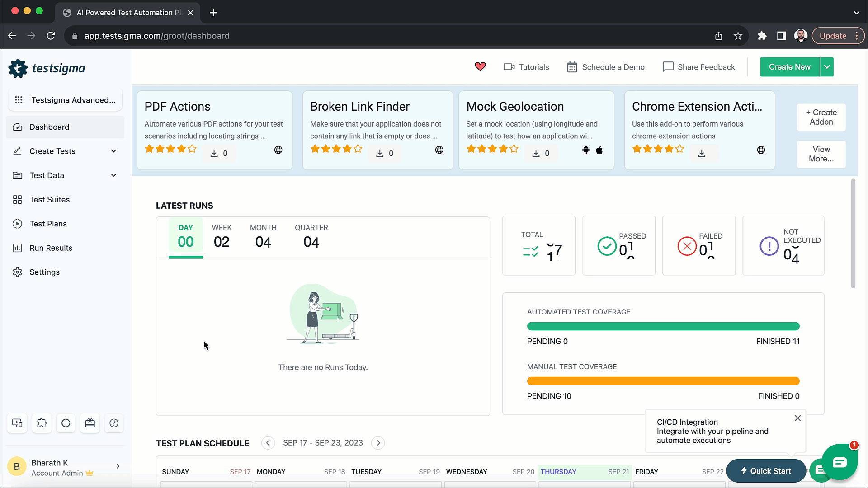Image resolution: width=868 pixels, height=488 pixels.
Task: Click the Create New button
Action: 789,67
